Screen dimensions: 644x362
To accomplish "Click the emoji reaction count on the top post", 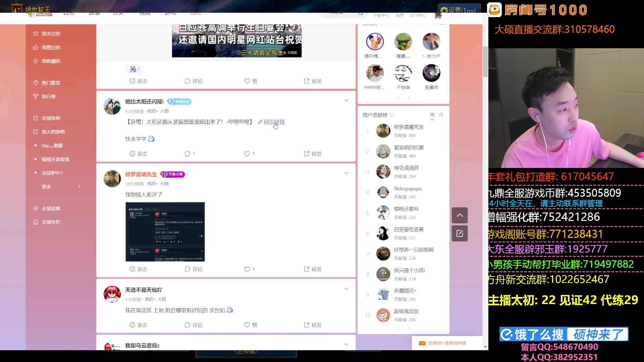I will pos(135,69).
